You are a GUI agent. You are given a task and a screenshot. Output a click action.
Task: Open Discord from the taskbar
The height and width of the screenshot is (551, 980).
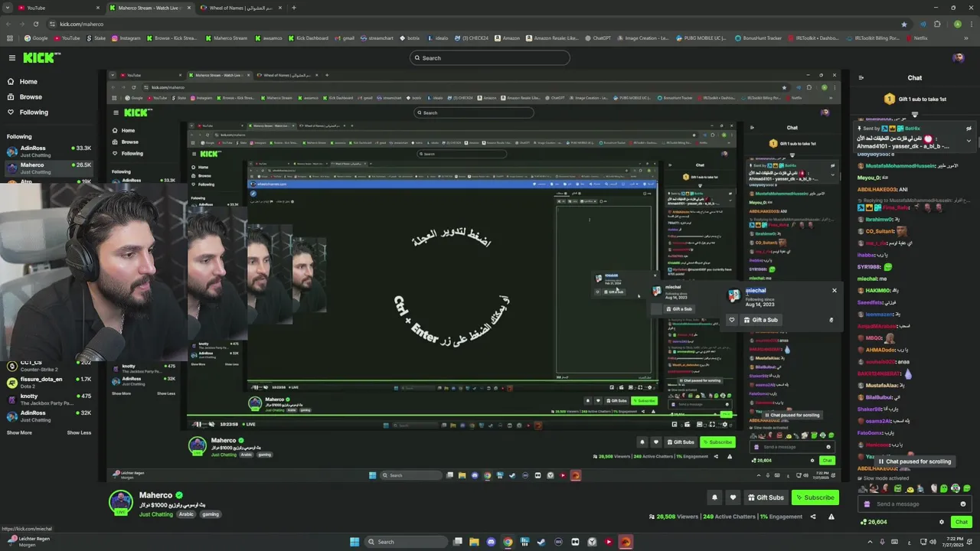(491, 542)
